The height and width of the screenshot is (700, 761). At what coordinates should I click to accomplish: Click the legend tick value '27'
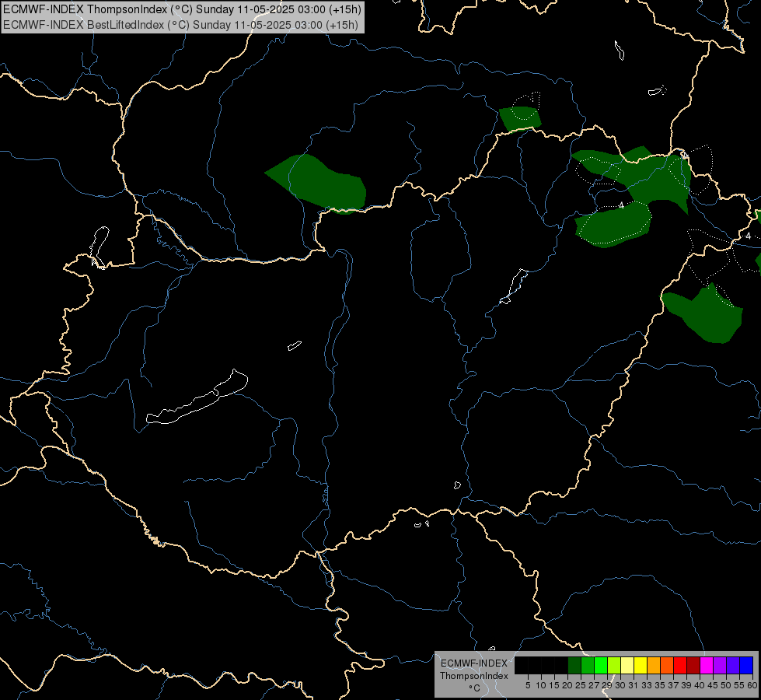tap(594, 685)
